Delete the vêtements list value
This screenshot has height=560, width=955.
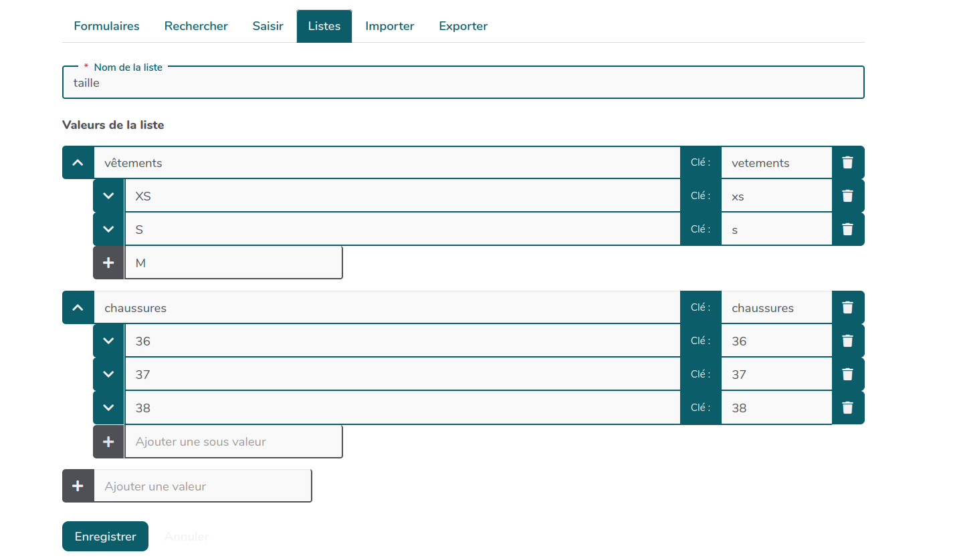(x=847, y=162)
